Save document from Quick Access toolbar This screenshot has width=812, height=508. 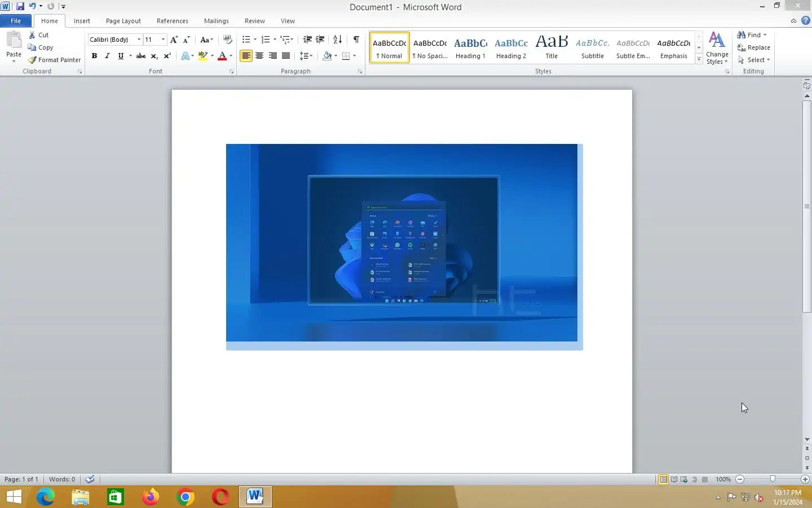coord(20,6)
